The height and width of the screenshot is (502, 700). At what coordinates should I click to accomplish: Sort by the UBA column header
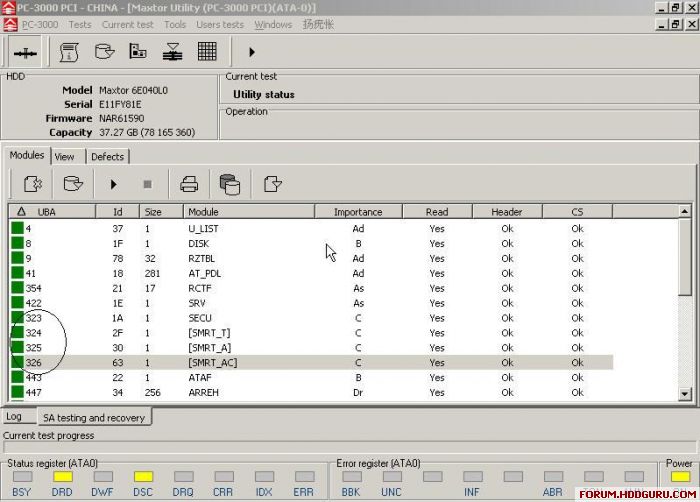click(52, 212)
